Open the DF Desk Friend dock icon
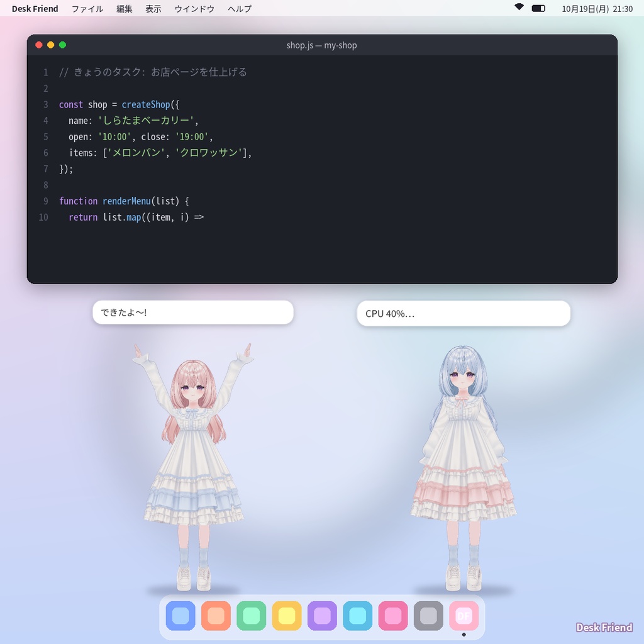 tap(464, 616)
